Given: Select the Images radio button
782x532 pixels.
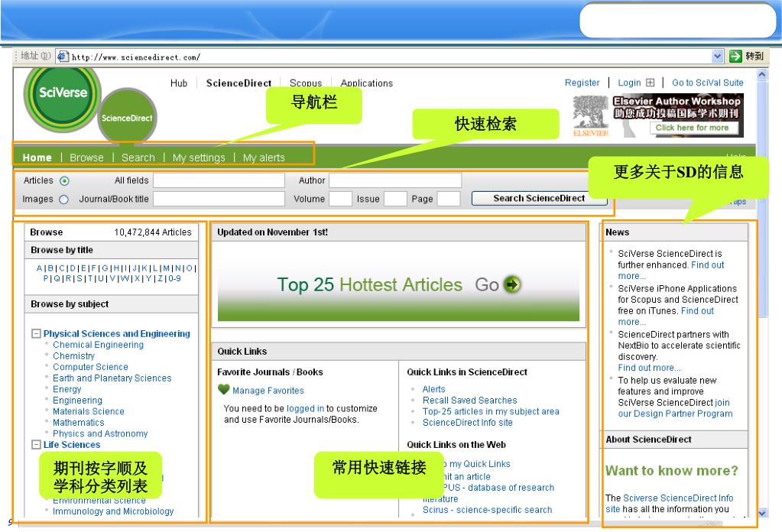Looking at the screenshot, I should click(63, 199).
